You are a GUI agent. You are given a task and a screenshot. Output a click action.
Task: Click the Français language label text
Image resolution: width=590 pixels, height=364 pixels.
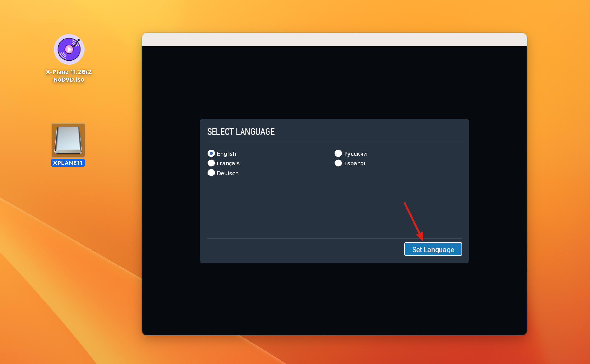click(x=228, y=163)
